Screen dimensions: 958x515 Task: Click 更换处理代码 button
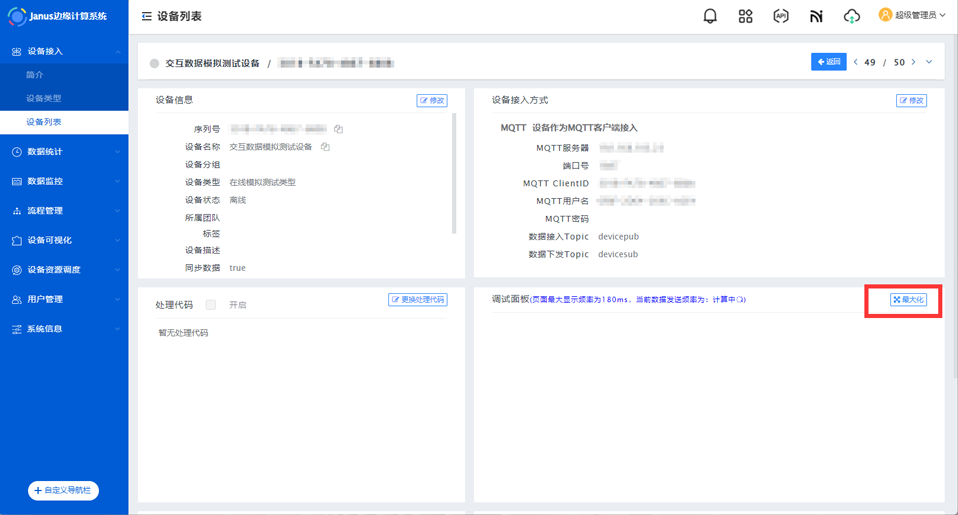417,300
